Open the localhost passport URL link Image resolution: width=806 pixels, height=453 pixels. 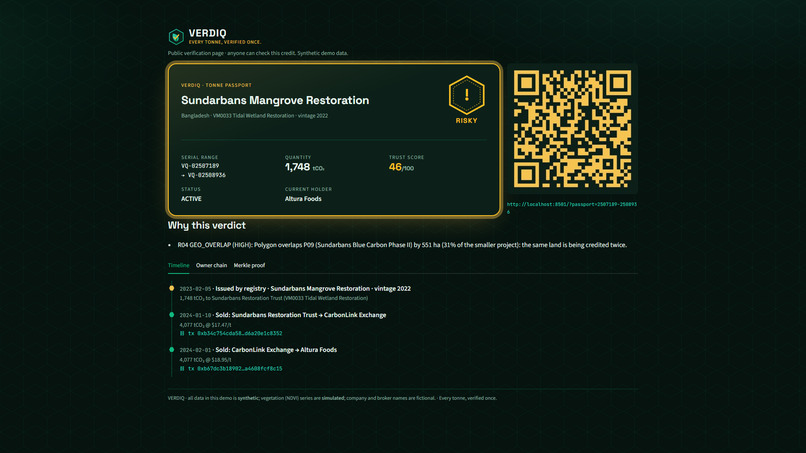coord(572,208)
